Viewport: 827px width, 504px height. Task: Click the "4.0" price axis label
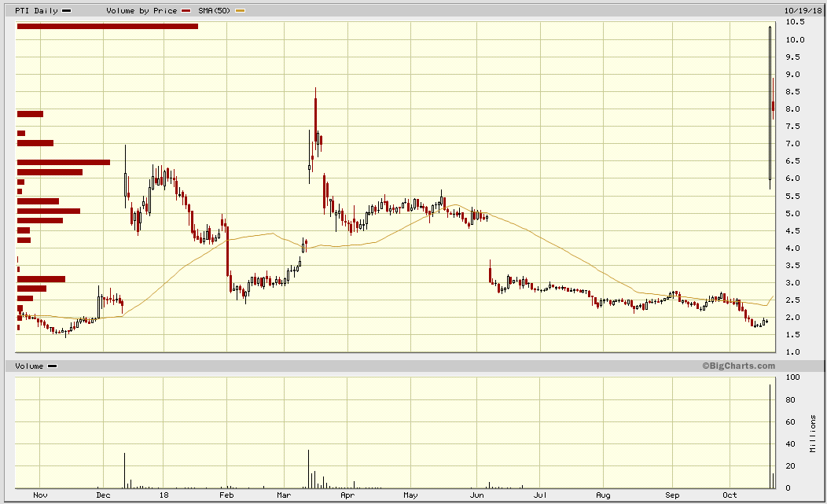click(792, 248)
